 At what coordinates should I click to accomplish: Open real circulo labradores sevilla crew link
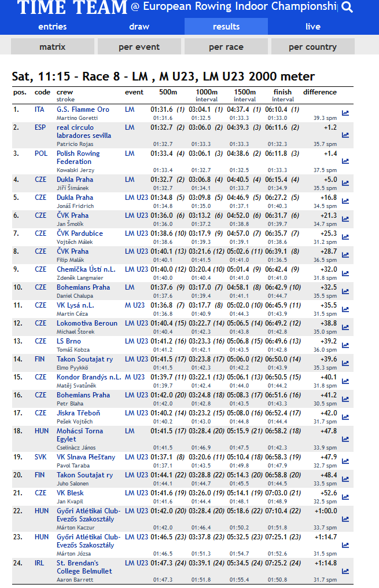(84, 132)
